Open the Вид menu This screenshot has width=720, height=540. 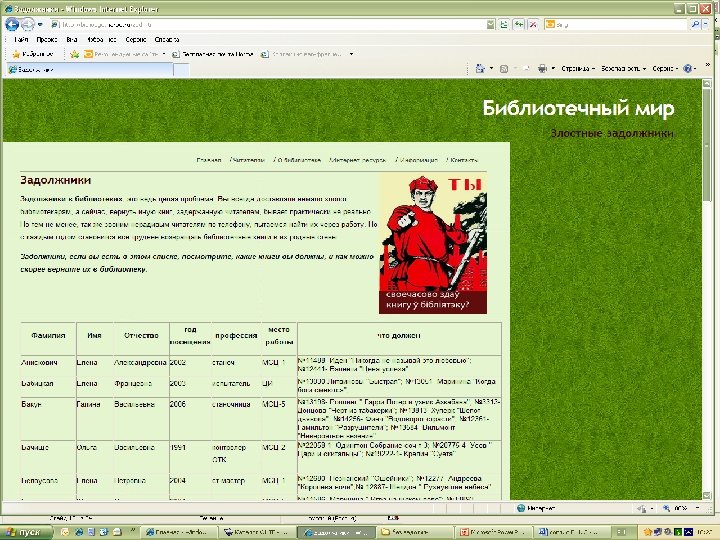click(72, 39)
